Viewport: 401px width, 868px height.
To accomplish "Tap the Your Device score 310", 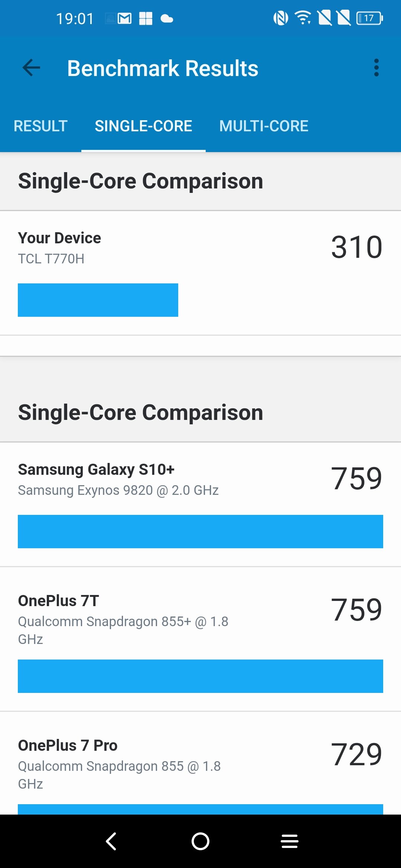I will click(x=356, y=247).
